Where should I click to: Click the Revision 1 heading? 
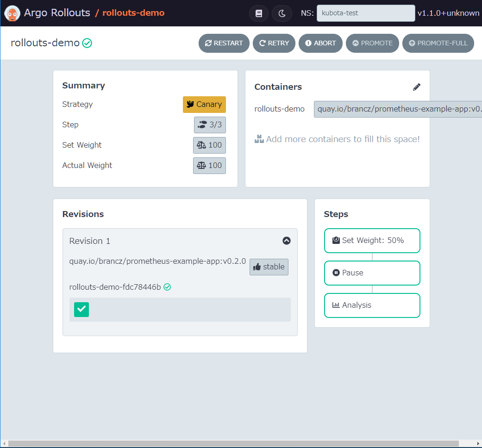(x=89, y=241)
